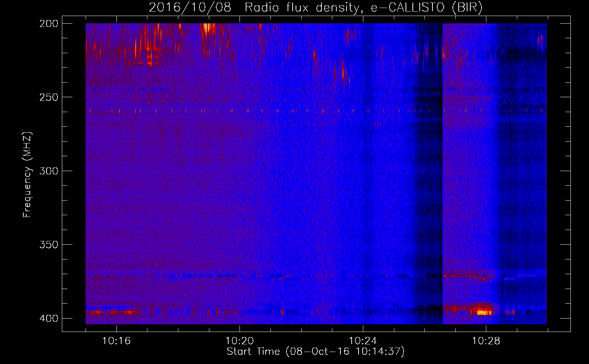This screenshot has height=364, width=589.
Task: Click the "Start Time (08-Oct-16 10:14:37)" axis label
Action: click(x=316, y=352)
